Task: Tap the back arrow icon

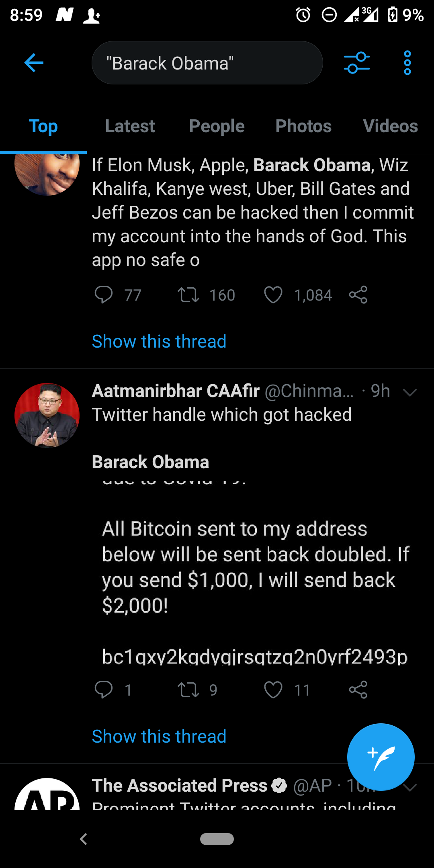Action: (34, 63)
